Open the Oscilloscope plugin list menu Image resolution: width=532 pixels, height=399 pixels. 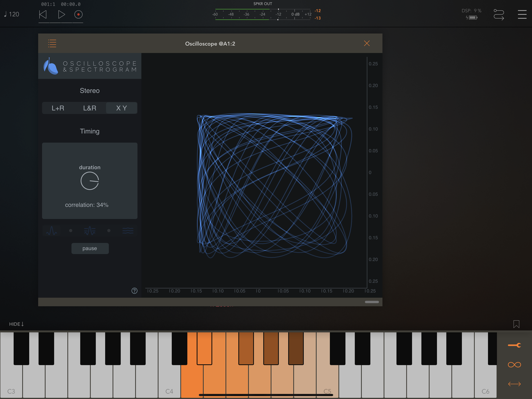(52, 43)
